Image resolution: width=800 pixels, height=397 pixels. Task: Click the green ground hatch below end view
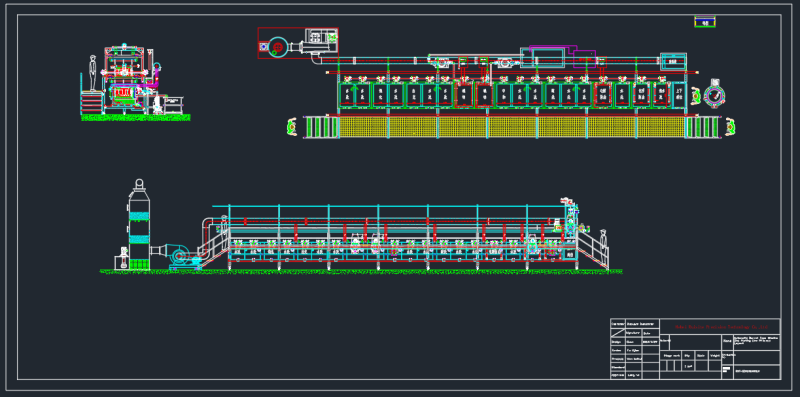click(x=136, y=117)
